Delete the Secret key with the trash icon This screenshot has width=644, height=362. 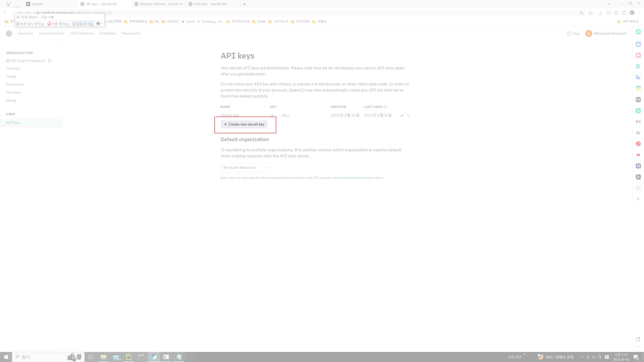click(x=409, y=115)
